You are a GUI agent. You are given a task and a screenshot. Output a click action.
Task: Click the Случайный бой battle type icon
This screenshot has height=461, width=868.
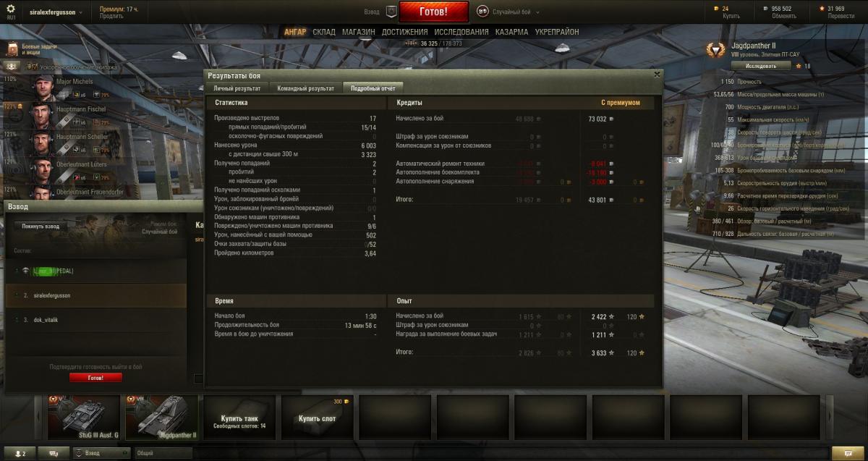click(x=482, y=12)
